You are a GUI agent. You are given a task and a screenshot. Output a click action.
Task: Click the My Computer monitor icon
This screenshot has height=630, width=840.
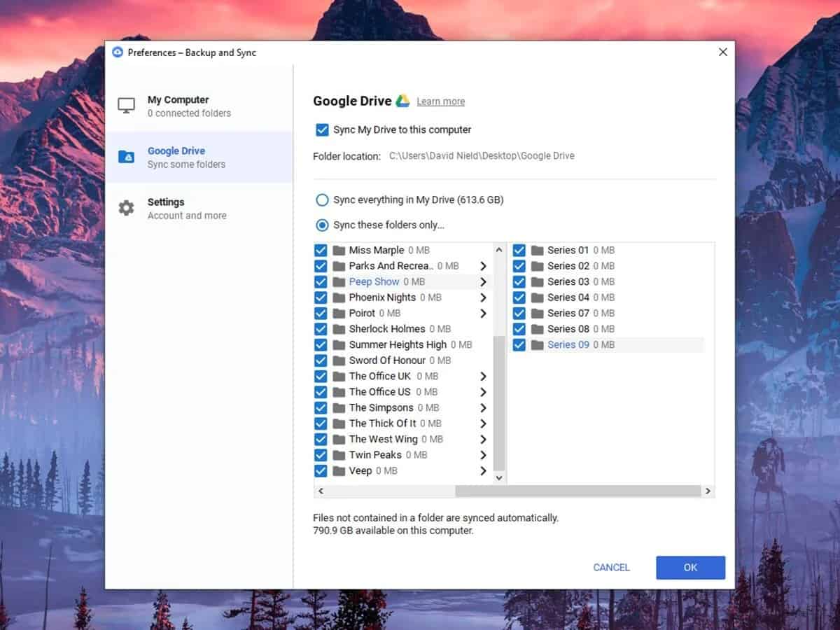coord(126,106)
